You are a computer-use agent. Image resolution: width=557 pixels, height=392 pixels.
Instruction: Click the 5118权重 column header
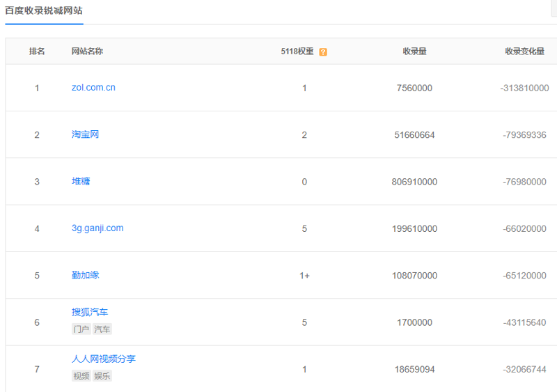click(x=297, y=52)
